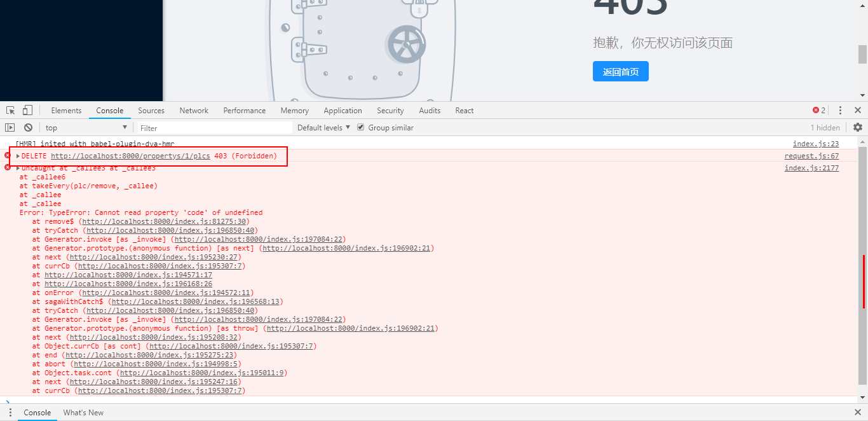The image size is (868, 421).
Task: Close the DevTools panel
Action: 858,110
